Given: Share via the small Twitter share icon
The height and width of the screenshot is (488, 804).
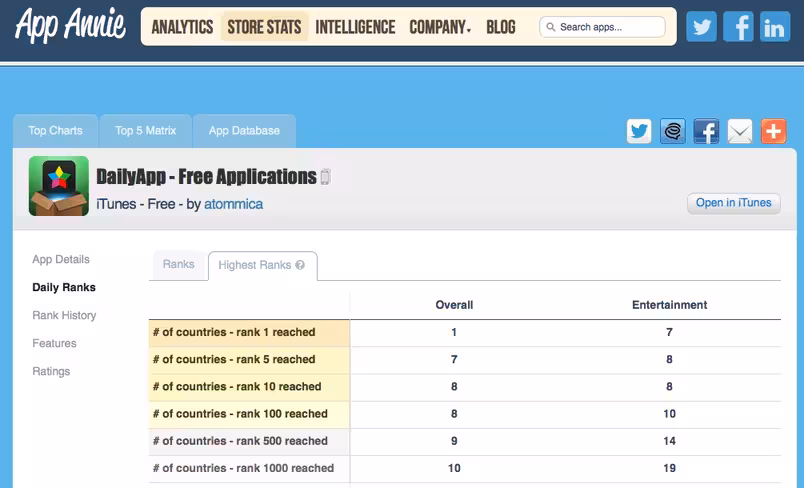Looking at the screenshot, I should coord(639,131).
